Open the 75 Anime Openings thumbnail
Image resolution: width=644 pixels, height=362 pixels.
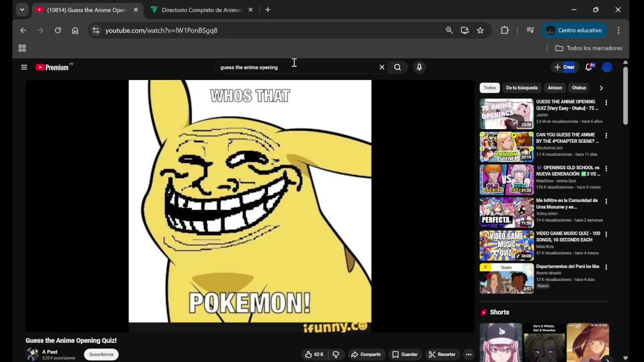pos(507,114)
